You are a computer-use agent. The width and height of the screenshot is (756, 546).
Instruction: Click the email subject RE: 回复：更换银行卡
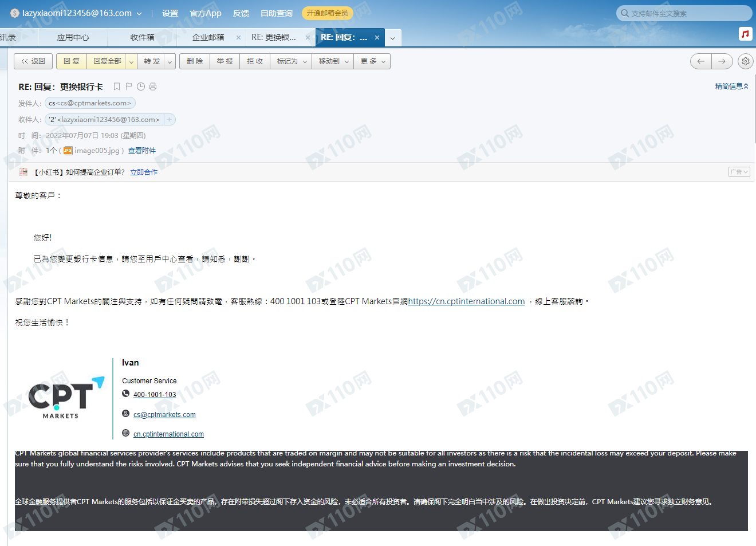pos(61,87)
